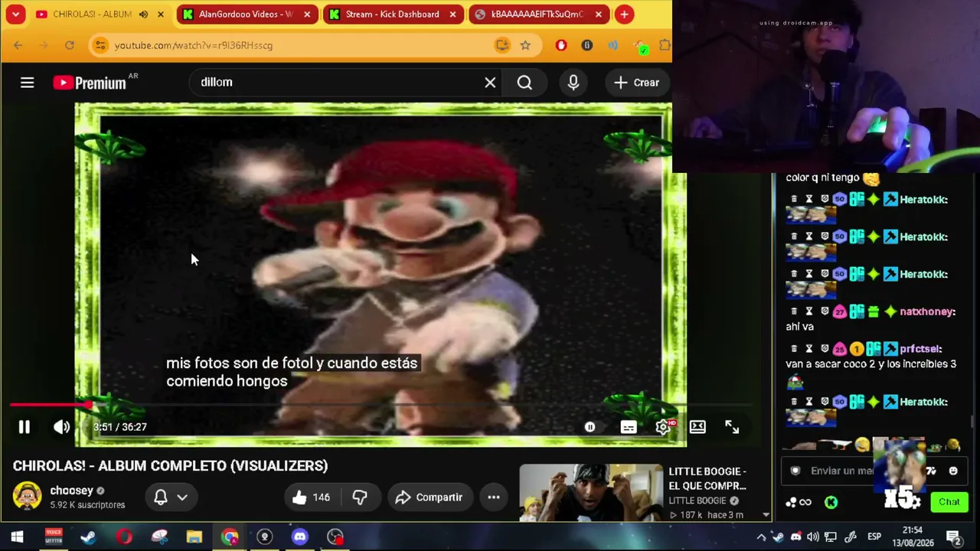Open Voicemeeter from the taskbar
The height and width of the screenshot is (551, 980).
(53, 536)
